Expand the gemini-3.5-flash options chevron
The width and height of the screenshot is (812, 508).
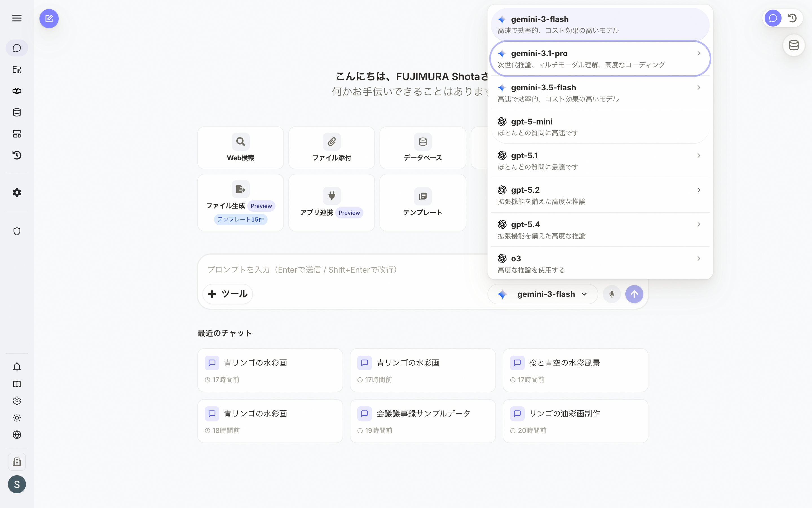coord(699,88)
